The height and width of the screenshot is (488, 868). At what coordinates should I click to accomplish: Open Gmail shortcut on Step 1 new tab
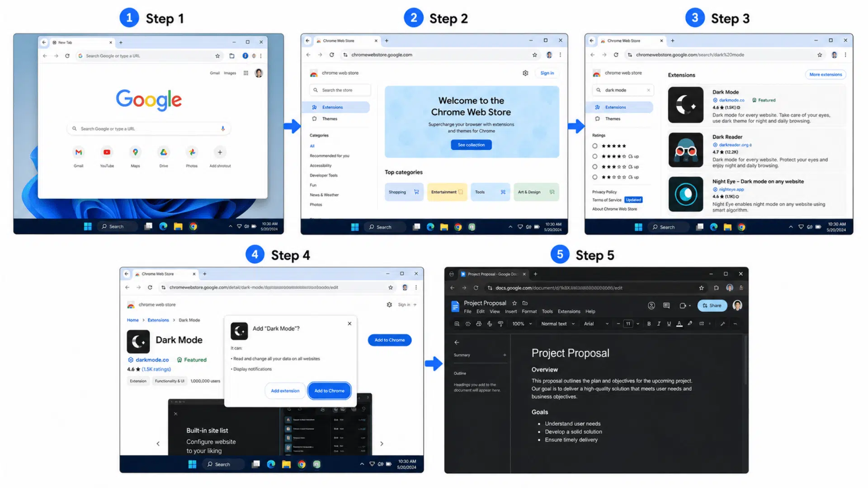click(79, 153)
